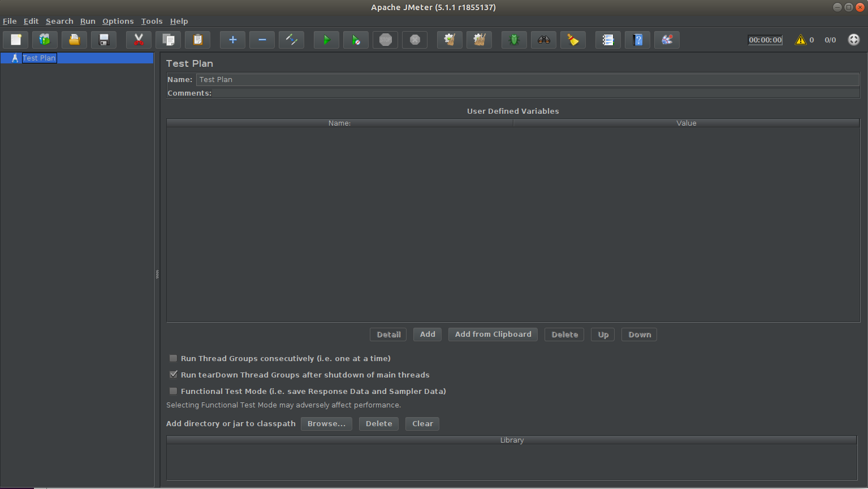Viewport: 868px width, 489px height.
Task: Click the Clear results broom icon
Action: 450,40
